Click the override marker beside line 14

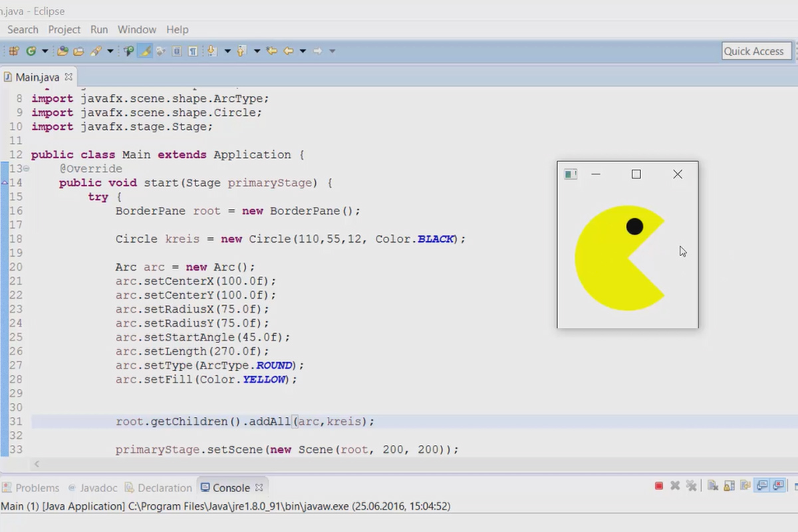coord(5,182)
